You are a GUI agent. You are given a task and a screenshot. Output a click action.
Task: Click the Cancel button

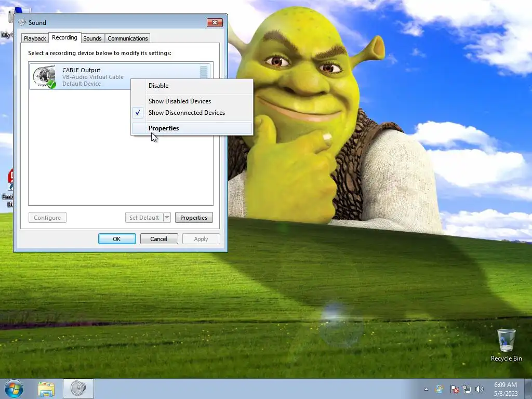tap(159, 239)
